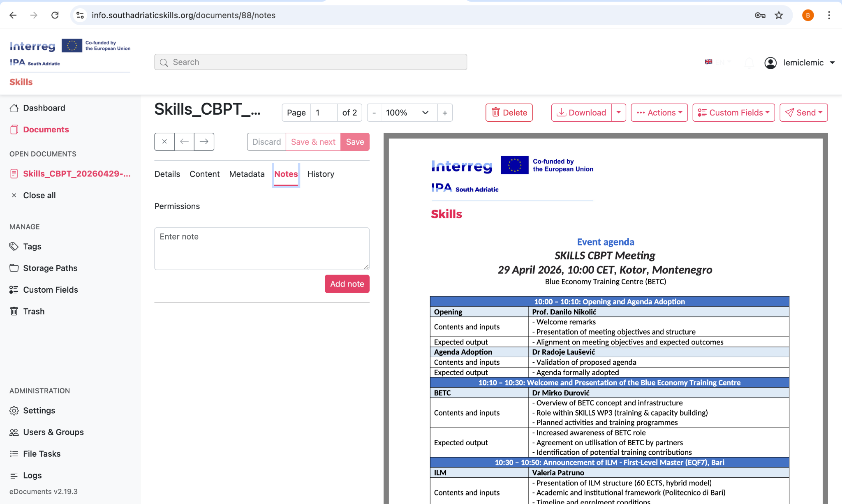The image size is (842, 504).
Task: Switch to the History tab
Action: click(321, 174)
